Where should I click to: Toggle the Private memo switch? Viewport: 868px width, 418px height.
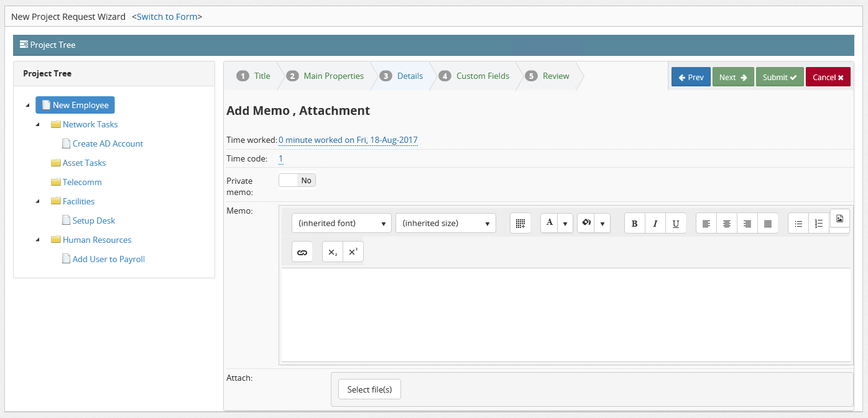(297, 180)
